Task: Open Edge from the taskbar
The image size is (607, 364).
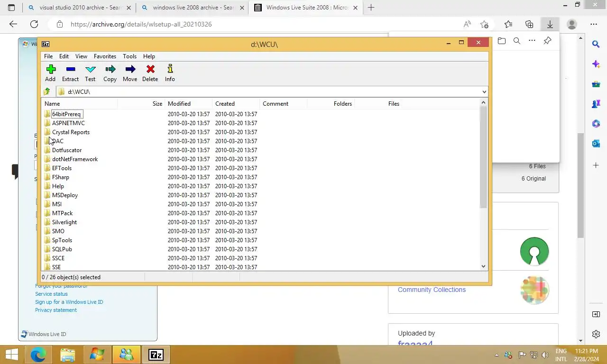Action: (x=38, y=355)
